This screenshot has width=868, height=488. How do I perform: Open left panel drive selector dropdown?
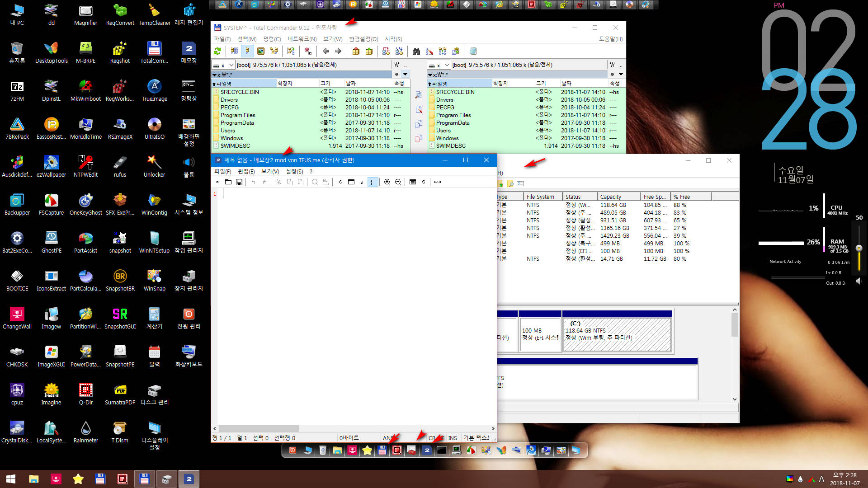point(223,65)
